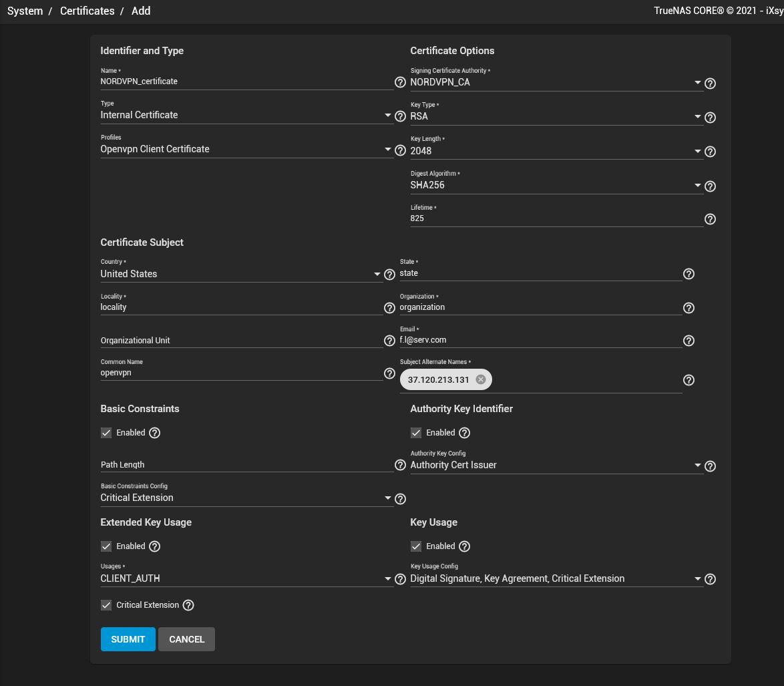Image resolution: width=784 pixels, height=686 pixels.
Task: Show help for Lifetime field
Action: (710, 219)
